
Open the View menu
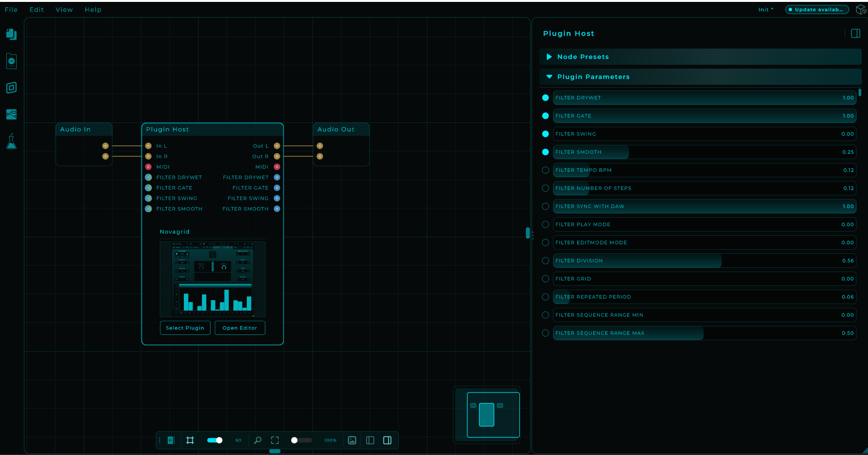[64, 10]
